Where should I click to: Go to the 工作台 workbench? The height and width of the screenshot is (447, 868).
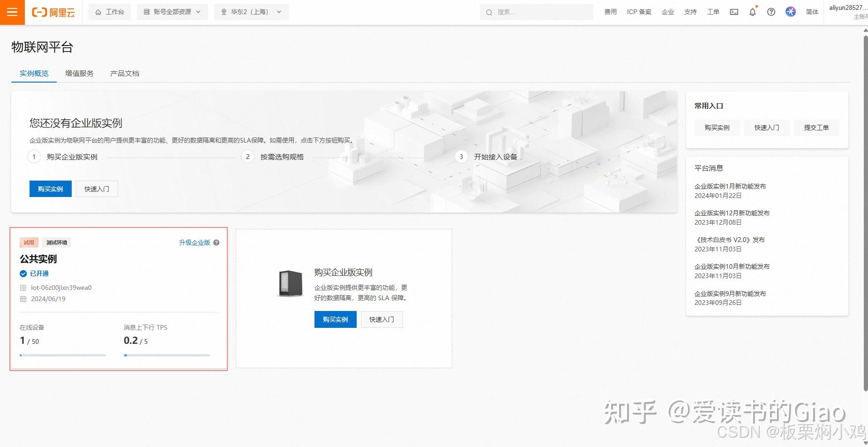coord(110,12)
